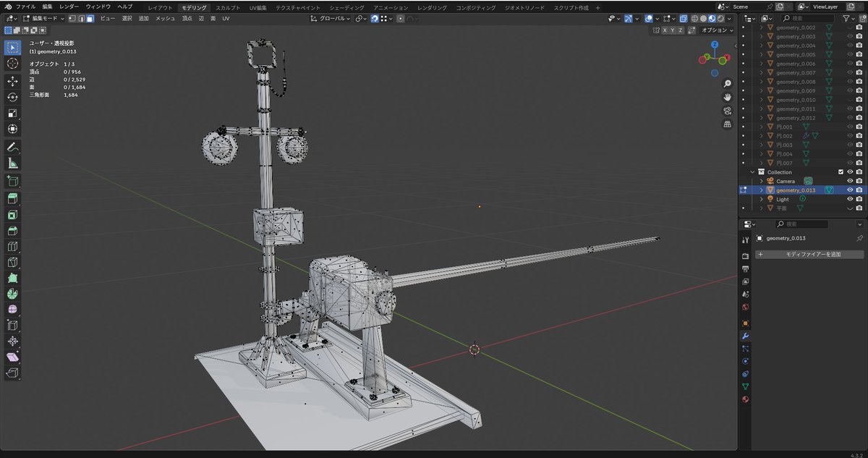Select the Annotate tool
This screenshot has width=868, height=458.
pyautogui.click(x=12, y=148)
